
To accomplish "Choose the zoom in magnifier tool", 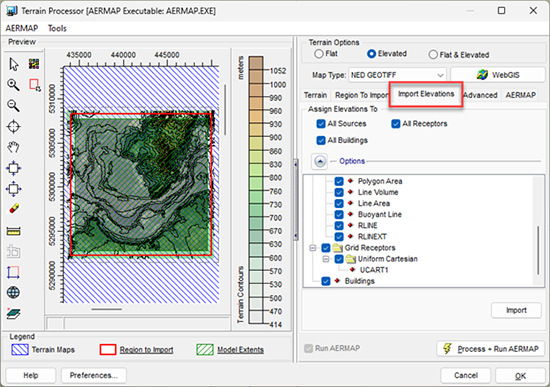I will (x=13, y=85).
